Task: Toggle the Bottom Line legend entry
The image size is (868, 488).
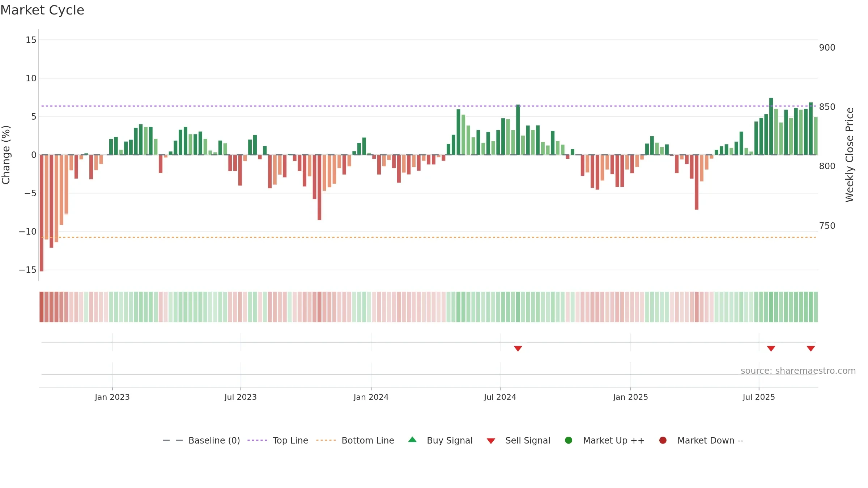Action: (x=355, y=440)
